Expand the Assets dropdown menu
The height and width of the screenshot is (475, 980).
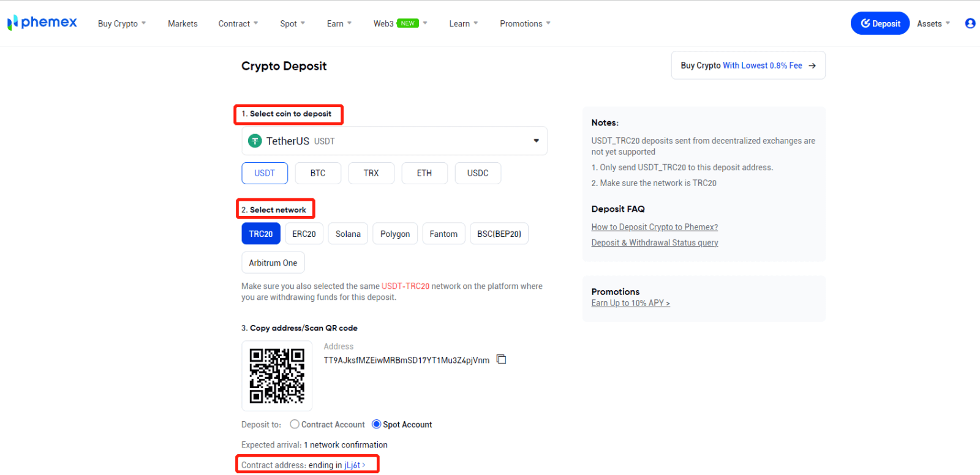click(933, 24)
